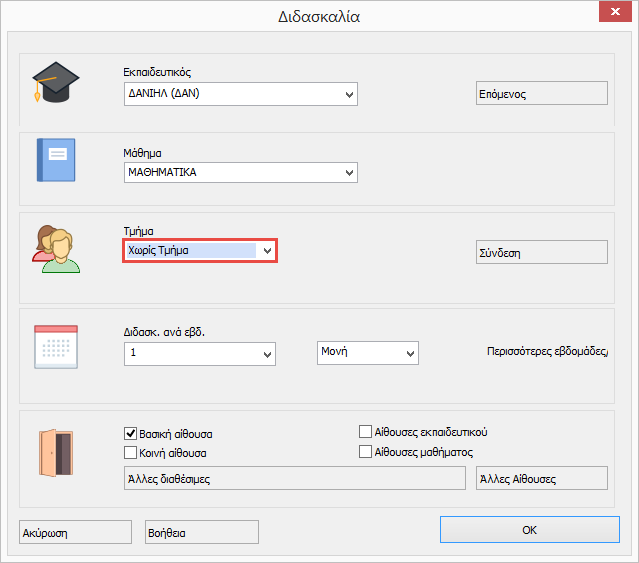Open help via Βοήθεια button
The image size is (639, 563).
click(x=201, y=533)
